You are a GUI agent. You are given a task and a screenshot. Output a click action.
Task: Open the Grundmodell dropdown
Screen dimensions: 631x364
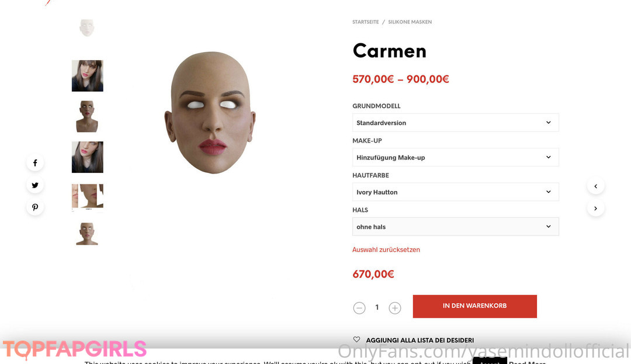456,123
